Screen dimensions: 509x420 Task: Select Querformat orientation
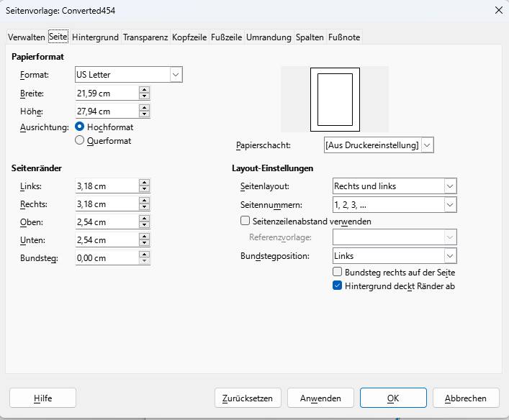pos(80,141)
